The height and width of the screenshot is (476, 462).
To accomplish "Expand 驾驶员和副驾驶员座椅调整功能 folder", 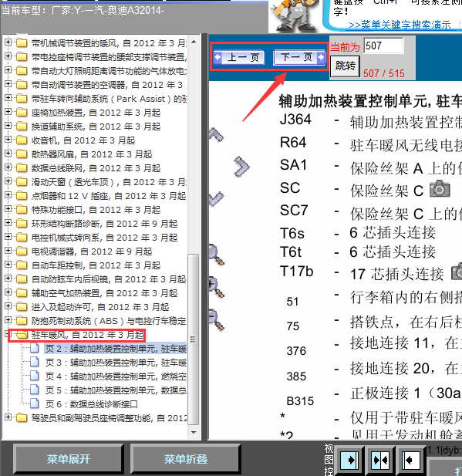I will [8, 417].
